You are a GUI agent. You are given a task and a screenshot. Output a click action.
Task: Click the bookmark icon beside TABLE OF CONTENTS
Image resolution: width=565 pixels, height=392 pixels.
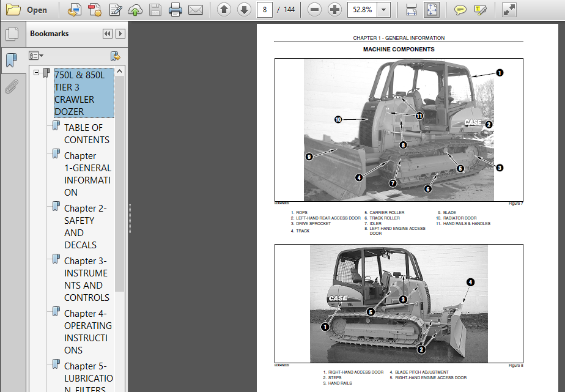tap(56, 126)
